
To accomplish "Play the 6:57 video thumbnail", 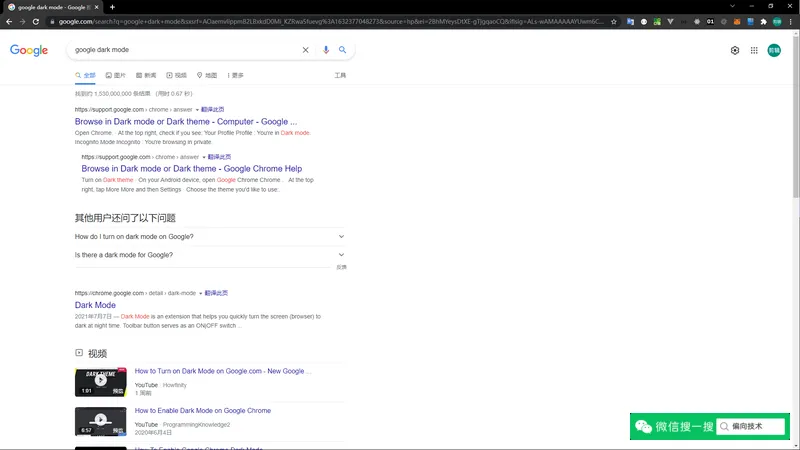I will [x=101, y=421].
